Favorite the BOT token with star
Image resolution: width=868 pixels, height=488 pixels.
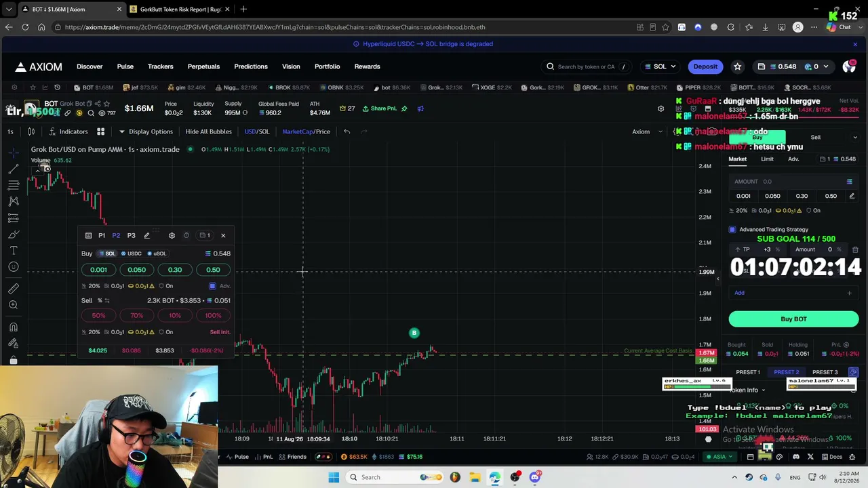tap(106, 104)
